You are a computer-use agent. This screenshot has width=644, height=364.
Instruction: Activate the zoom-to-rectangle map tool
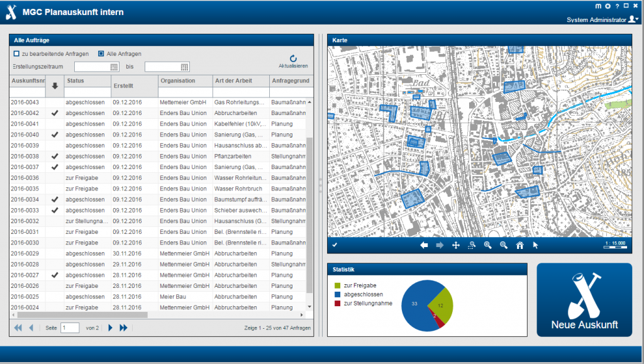coord(472,246)
